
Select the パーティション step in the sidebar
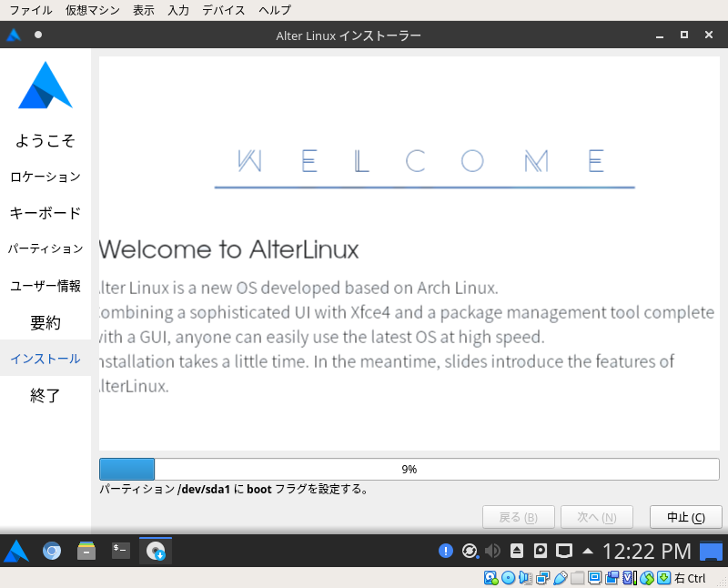(45, 248)
